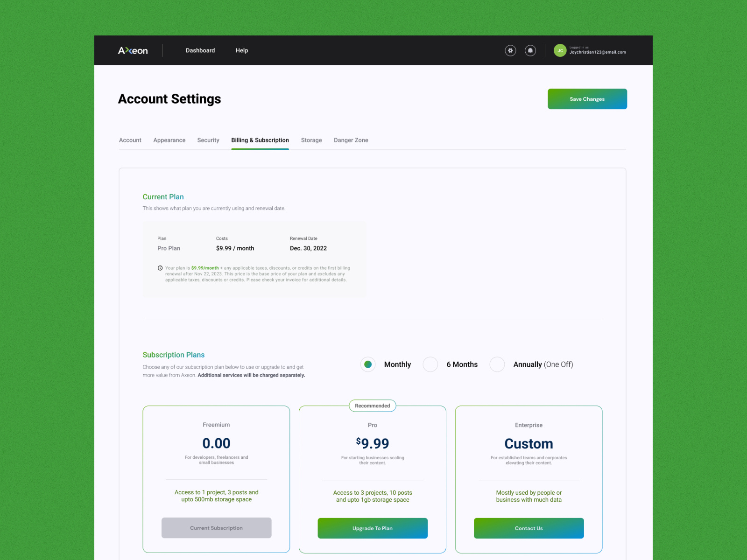Choose the Annually (One Off) option
Viewport: 747px width, 560px height.
pos(497,364)
